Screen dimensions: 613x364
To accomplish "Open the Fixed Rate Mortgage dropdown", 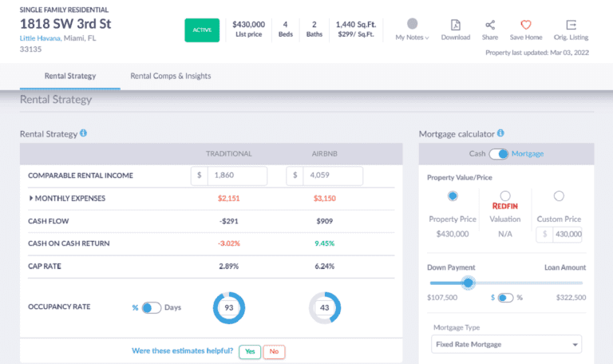I will [507, 345].
